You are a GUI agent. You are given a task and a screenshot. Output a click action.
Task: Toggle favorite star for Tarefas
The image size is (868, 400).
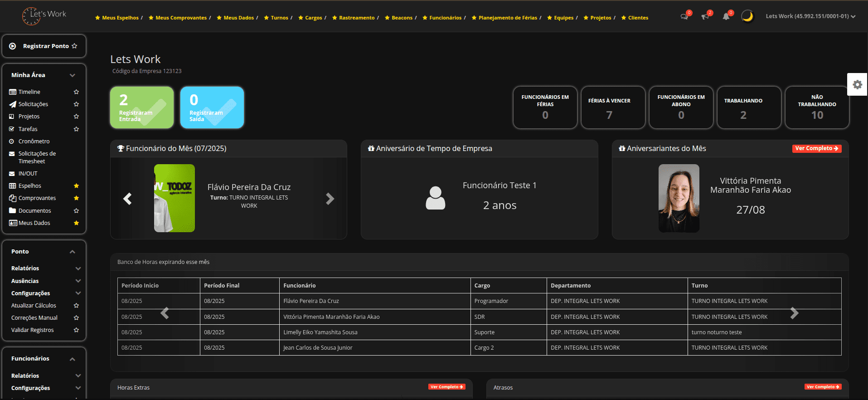pyautogui.click(x=76, y=129)
